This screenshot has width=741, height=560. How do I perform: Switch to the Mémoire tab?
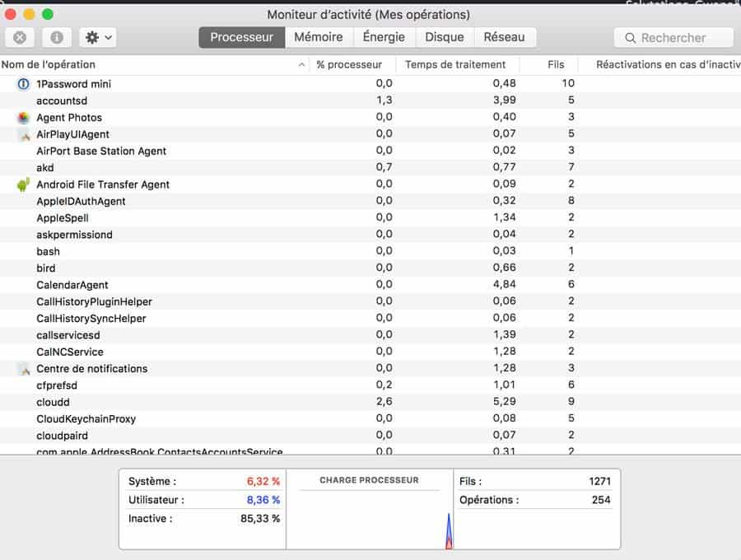coord(319,37)
